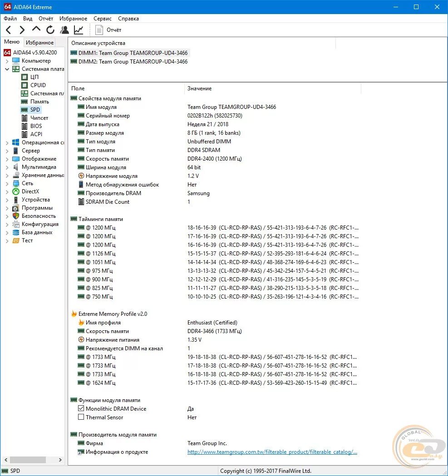Open the Вид menu
448x476 pixels.
click(x=28, y=19)
